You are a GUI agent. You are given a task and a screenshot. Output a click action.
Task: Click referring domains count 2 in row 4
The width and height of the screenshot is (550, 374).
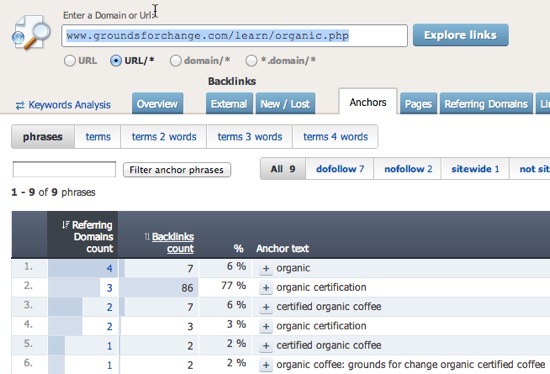[x=109, y=326]
